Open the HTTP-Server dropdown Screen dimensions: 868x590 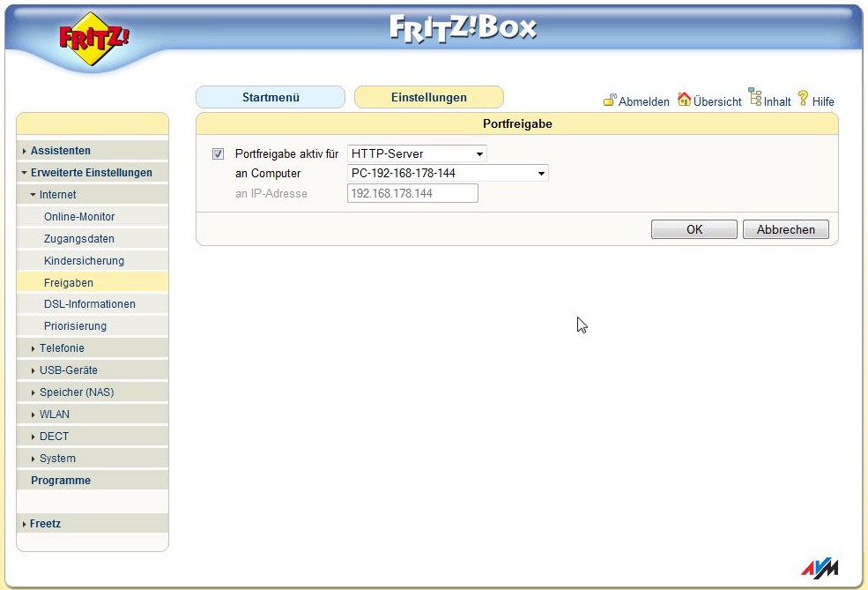(x=417, y=153)
